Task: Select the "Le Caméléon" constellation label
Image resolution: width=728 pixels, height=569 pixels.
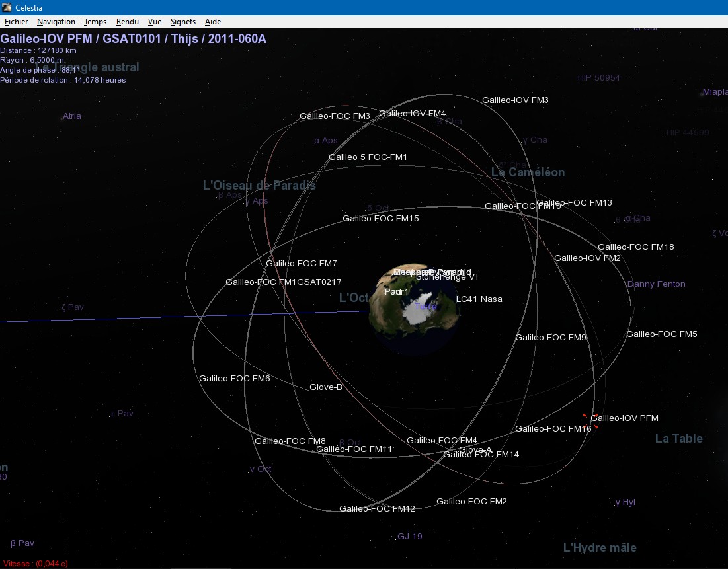Action: click(528, 172)
